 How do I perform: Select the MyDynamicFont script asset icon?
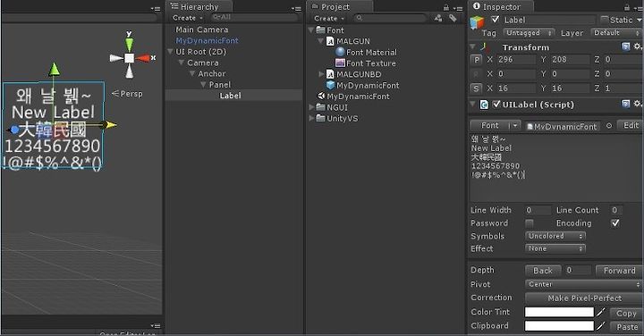[321, 96]
